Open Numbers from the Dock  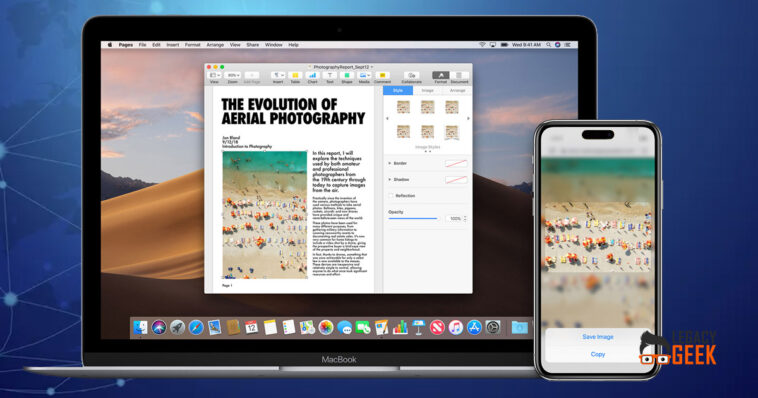point(400,327)
